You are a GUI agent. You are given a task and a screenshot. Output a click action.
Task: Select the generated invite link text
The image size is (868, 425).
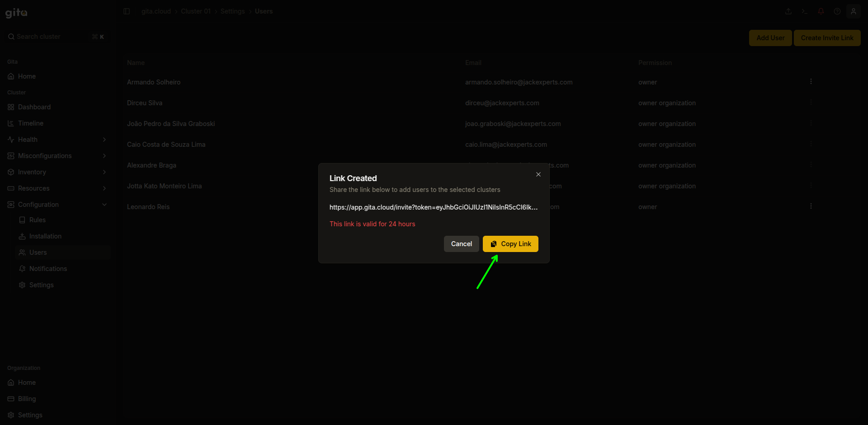(x=434, y=207)
